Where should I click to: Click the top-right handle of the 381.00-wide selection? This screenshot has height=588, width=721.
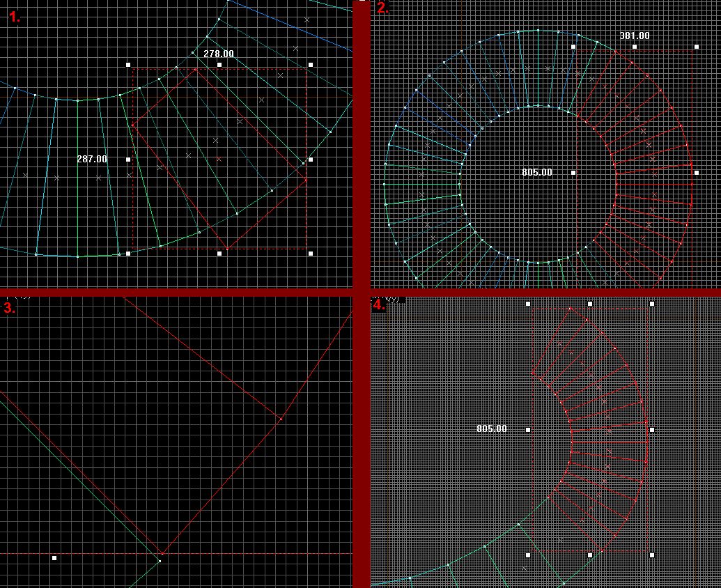pos(697,47)
